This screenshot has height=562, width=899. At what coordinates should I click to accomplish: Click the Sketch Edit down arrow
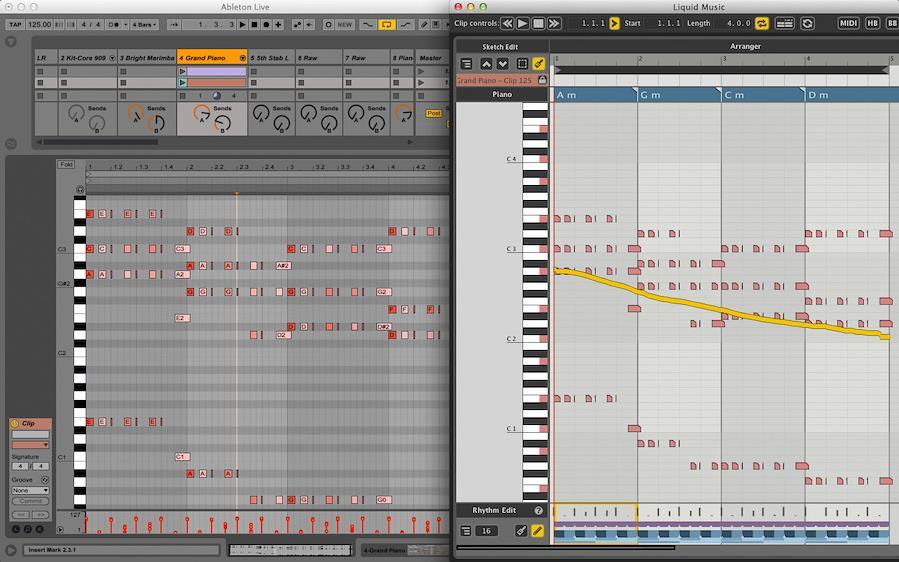[502, 64]
